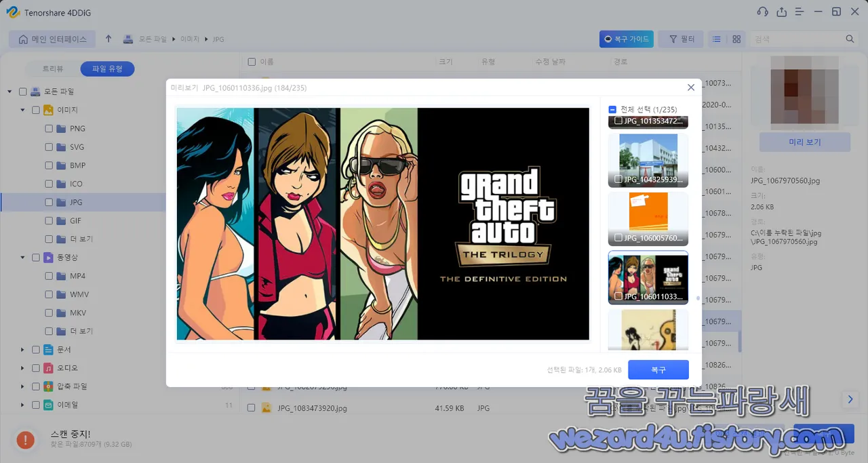The height and width of the screenshot is (463, 868).
Task: Sort by 크기 column header
Action: 446,62
